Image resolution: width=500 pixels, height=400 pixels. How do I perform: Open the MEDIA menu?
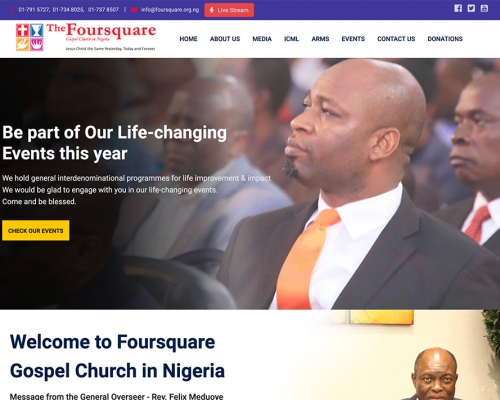point(262,39)
